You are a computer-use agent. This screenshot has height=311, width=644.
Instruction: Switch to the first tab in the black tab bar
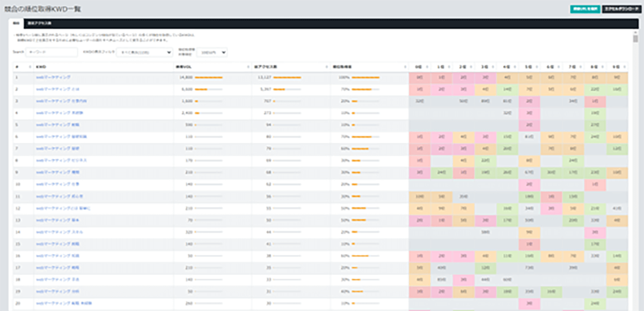coord(16,24)
